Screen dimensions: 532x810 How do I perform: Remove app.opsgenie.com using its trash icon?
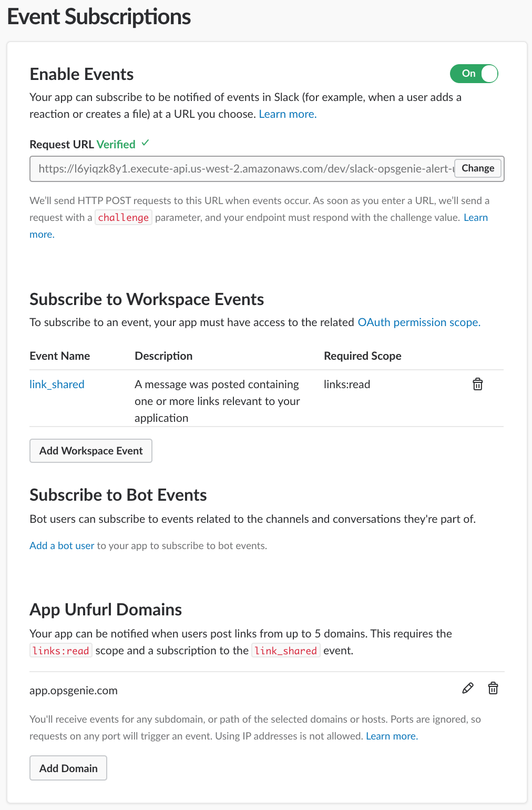coord(493,688)
